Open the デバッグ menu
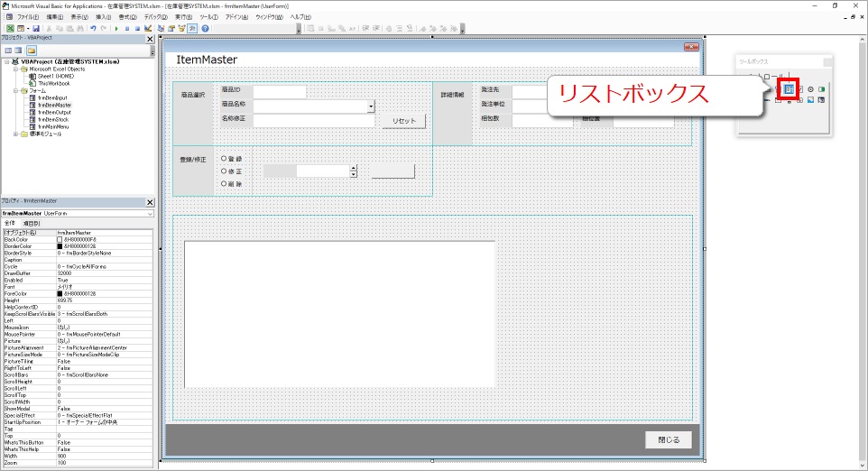This screenshot has height=471, width=868. pyautogui.click(x=155, y=17)
